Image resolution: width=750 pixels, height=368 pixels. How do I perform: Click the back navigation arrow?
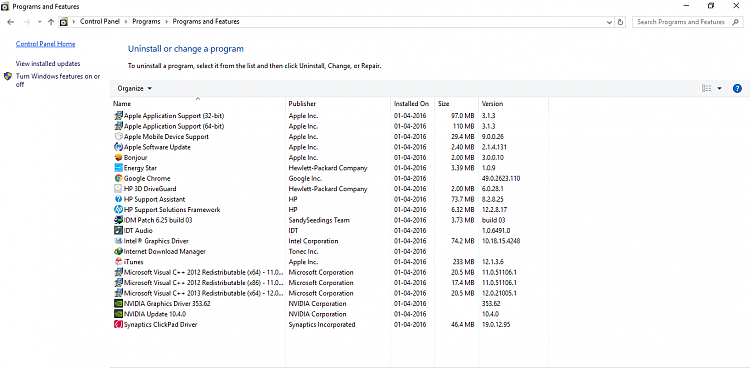pos(11,22)
